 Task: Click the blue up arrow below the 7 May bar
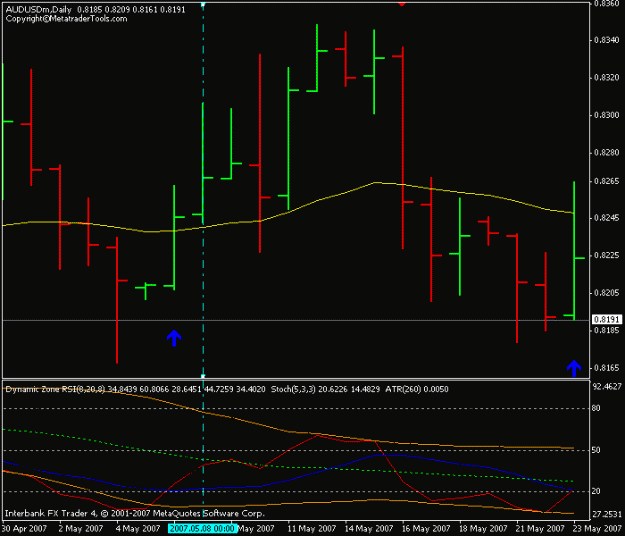tap(174, 338)
